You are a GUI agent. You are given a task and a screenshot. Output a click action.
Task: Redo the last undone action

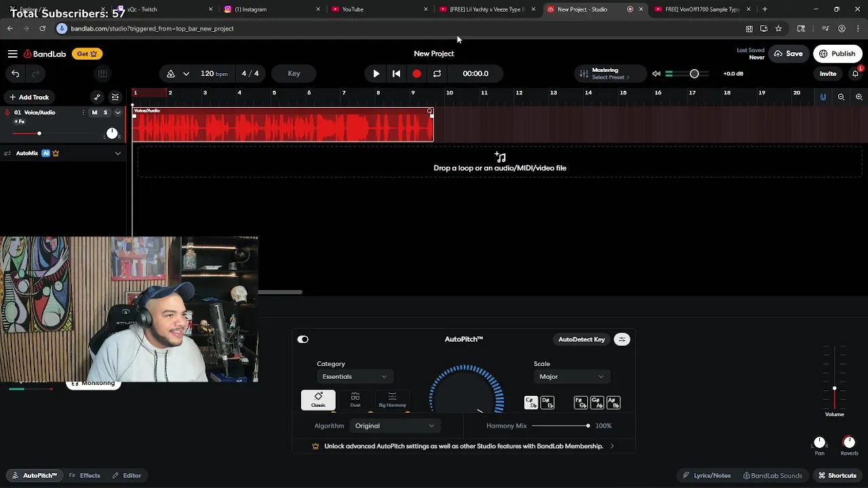click(x=35, y=74)
